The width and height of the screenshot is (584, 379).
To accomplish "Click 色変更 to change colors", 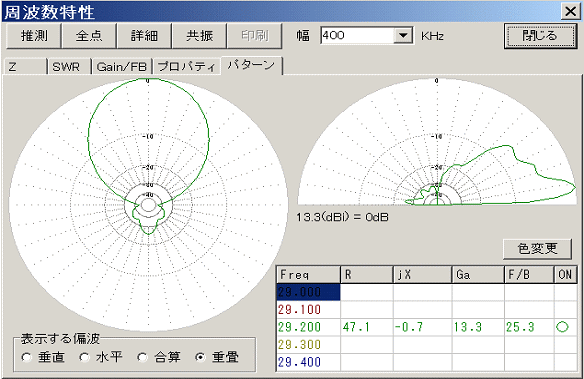I will tap(537, 249).
